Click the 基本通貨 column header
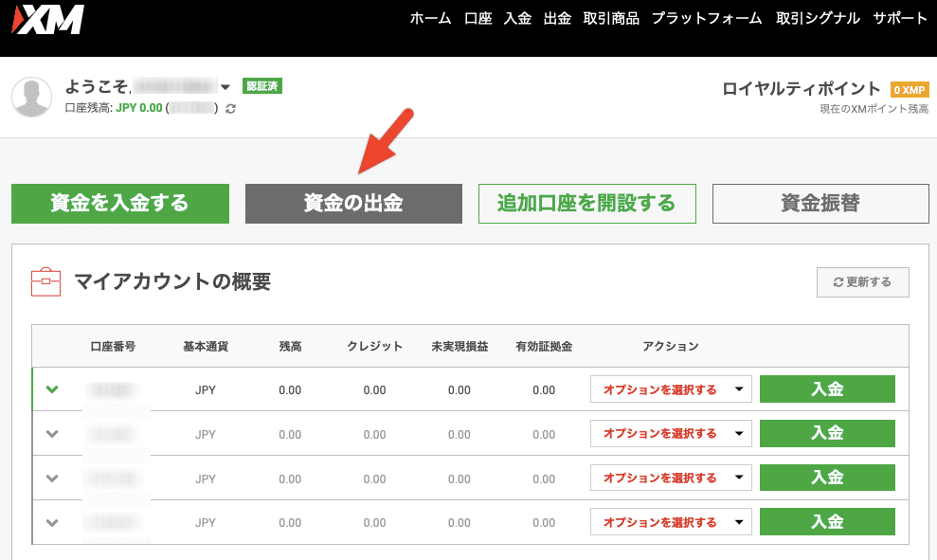Screen dimensions: 937x560 (x=206, y=347)
